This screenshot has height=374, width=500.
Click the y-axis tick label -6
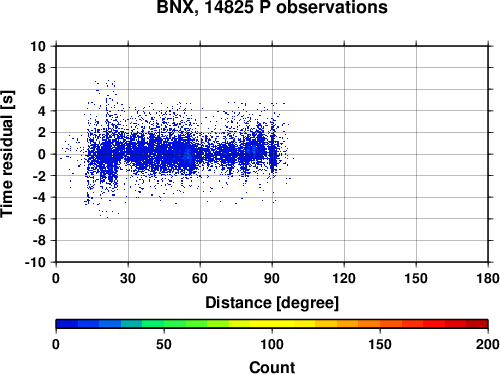point(39,219)
